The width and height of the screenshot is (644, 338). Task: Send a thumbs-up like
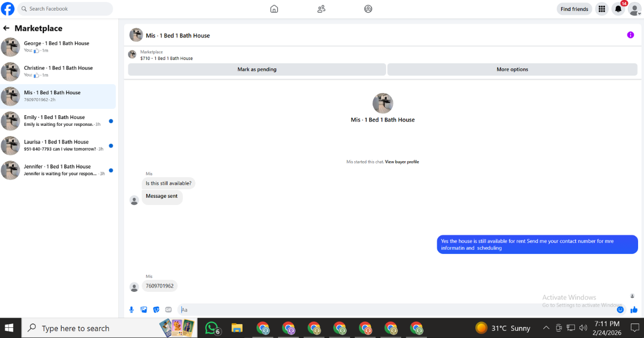[634, 310]
